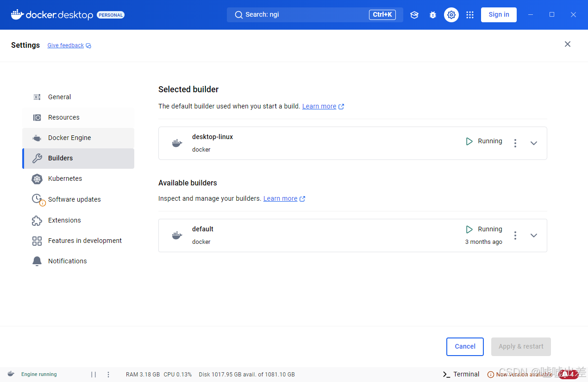Click the CPU 0.13% status text
Image resolution: width=588 pixels, height=382 pixels.
pos(178,375)
